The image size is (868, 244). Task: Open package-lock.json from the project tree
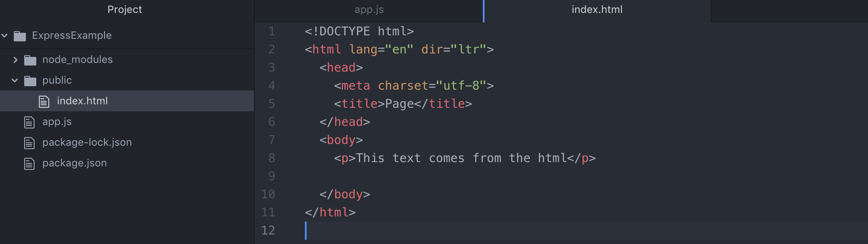[87, 143]
